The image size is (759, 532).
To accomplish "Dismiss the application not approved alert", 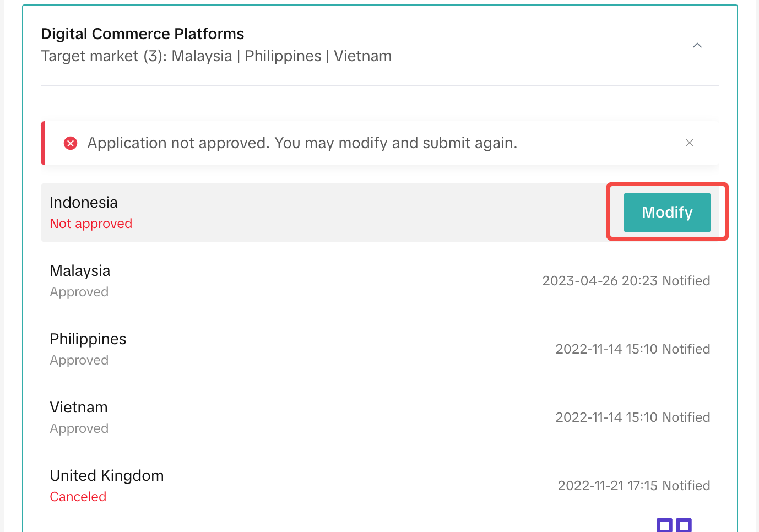I will tap(689, 143).
